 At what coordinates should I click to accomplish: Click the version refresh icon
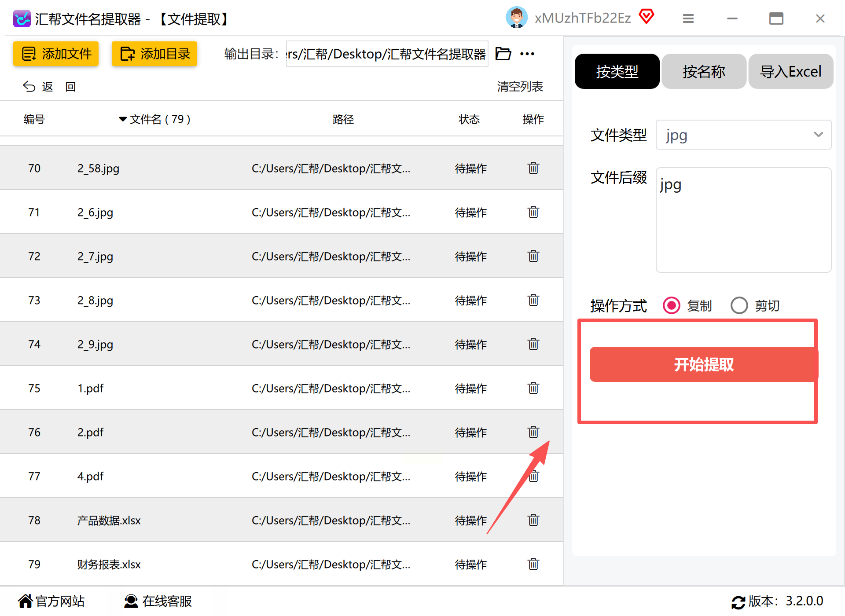click(738, 601)
